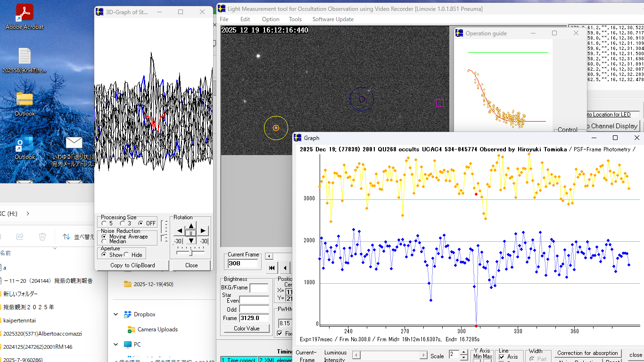The height and width of the screenshot is (362, 644).
Task: Open the Option menu
Action: point(271,19)
